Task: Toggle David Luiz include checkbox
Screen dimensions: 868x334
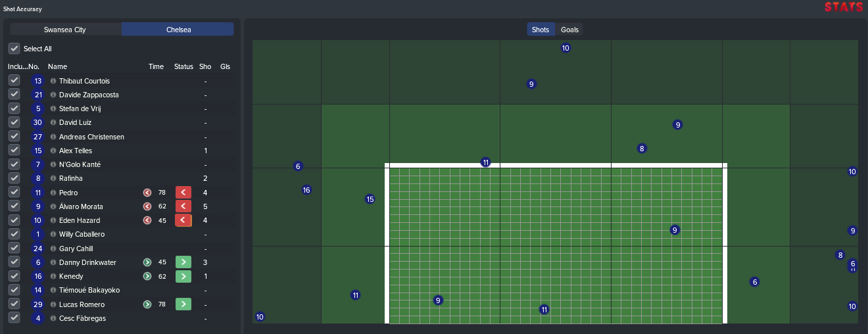Action: click(14, 122)
